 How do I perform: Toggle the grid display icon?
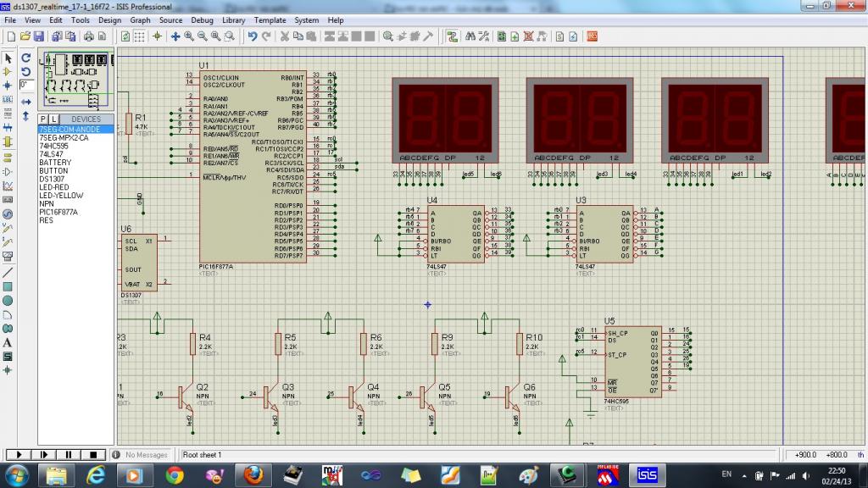tap(140, 36)
